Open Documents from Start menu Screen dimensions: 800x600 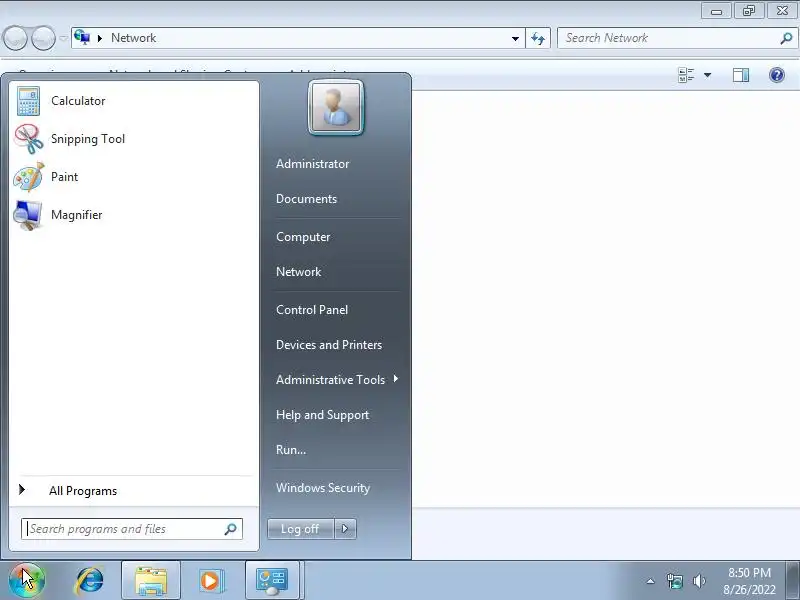(x=306, y=199)
